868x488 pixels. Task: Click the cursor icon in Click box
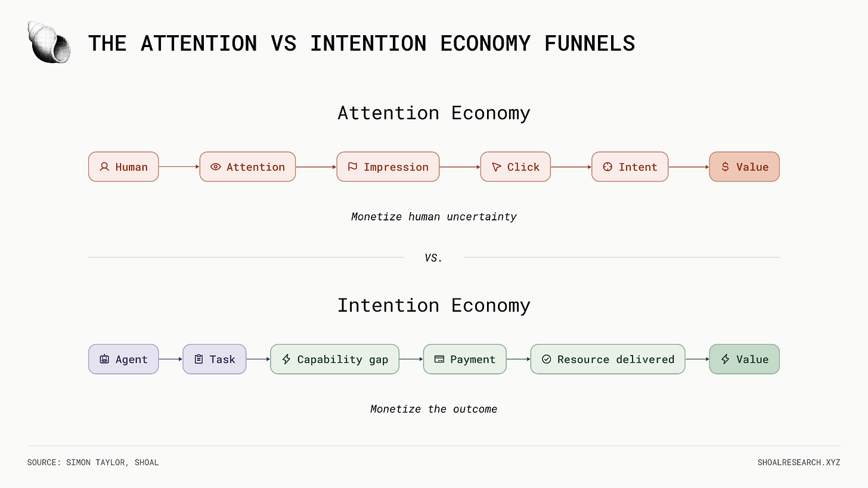[497, 167]
